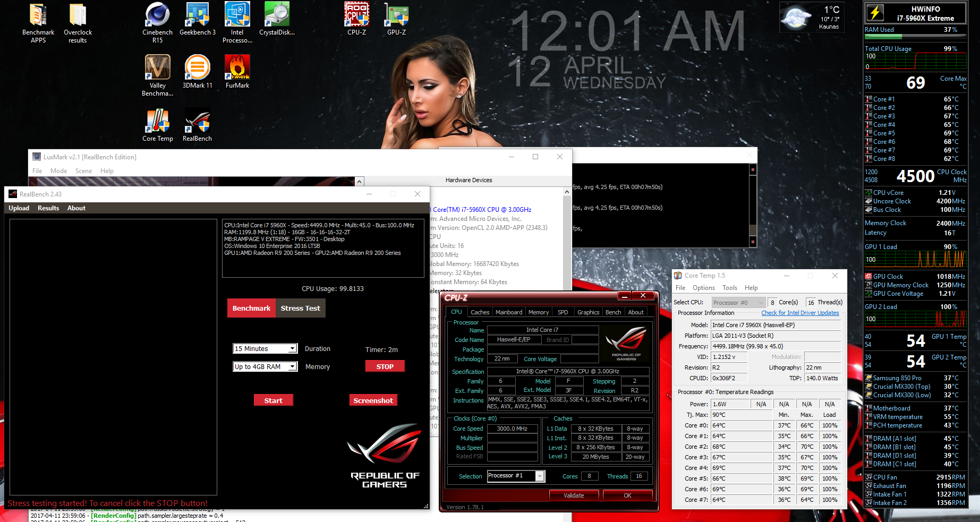This screenshot has width=980, height=522.
Task: Open the Results menu in RealBench
Action: pyautogui.click(x=48, y=208)
